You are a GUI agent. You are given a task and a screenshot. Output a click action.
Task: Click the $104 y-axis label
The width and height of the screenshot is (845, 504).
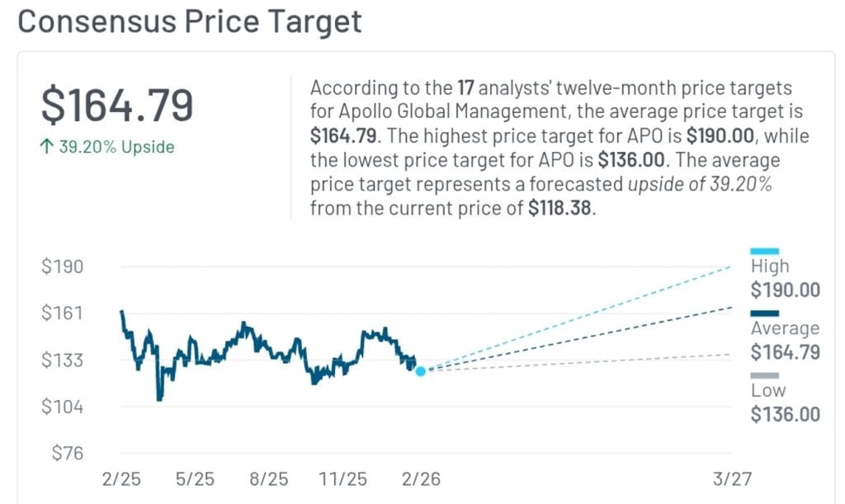62,407
